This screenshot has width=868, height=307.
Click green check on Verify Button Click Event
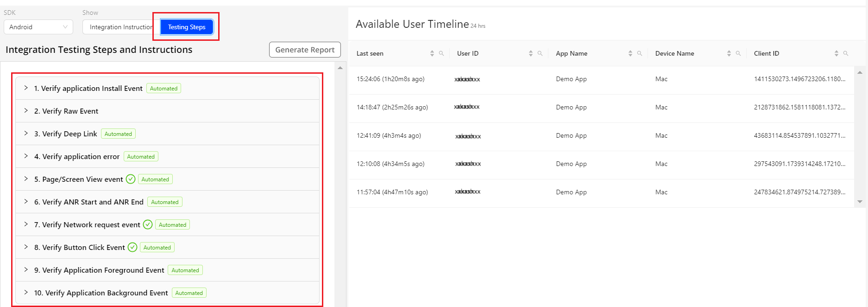132,248
